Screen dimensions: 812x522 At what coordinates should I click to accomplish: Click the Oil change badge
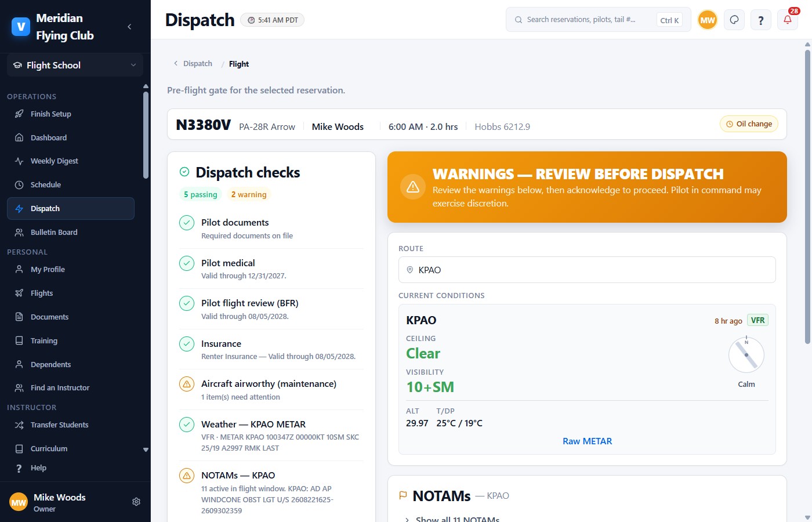(749, 124)
